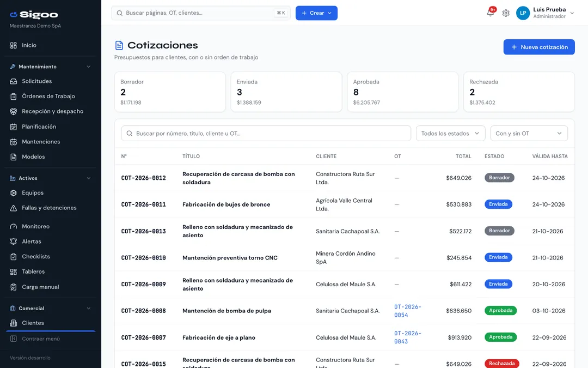Open work order link OT-2026-0043
The image size is (588, 368).
coord(408,337)
